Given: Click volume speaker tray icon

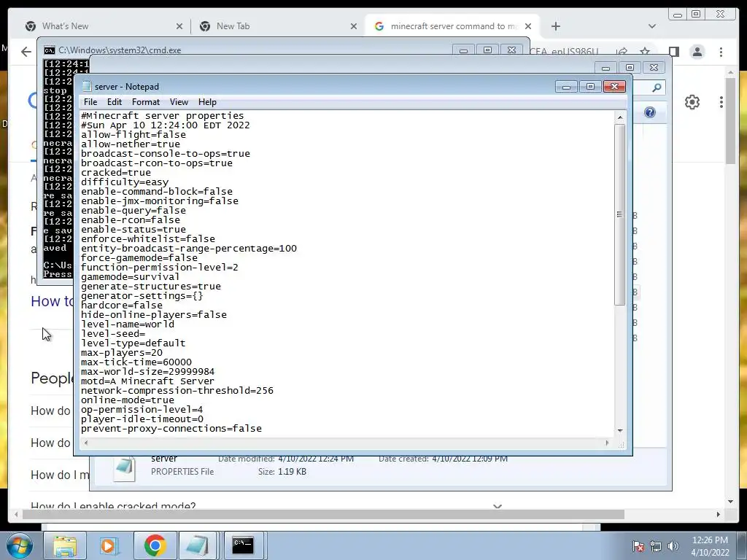Looking at the screenshot, I should click(673, 546).
